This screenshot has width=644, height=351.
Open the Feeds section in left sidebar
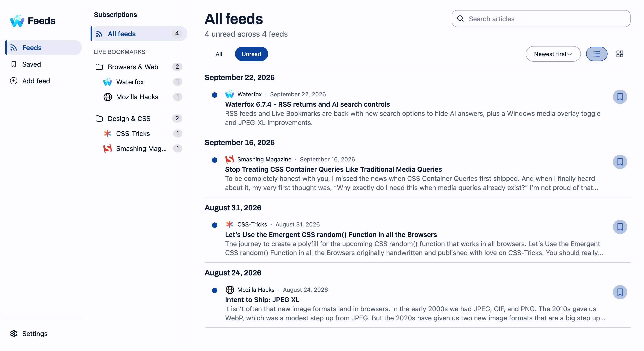point(44,47)
